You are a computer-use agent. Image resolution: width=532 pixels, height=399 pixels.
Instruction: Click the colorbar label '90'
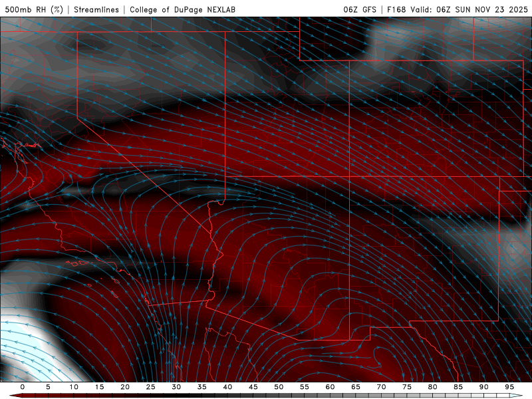point(483,387)
